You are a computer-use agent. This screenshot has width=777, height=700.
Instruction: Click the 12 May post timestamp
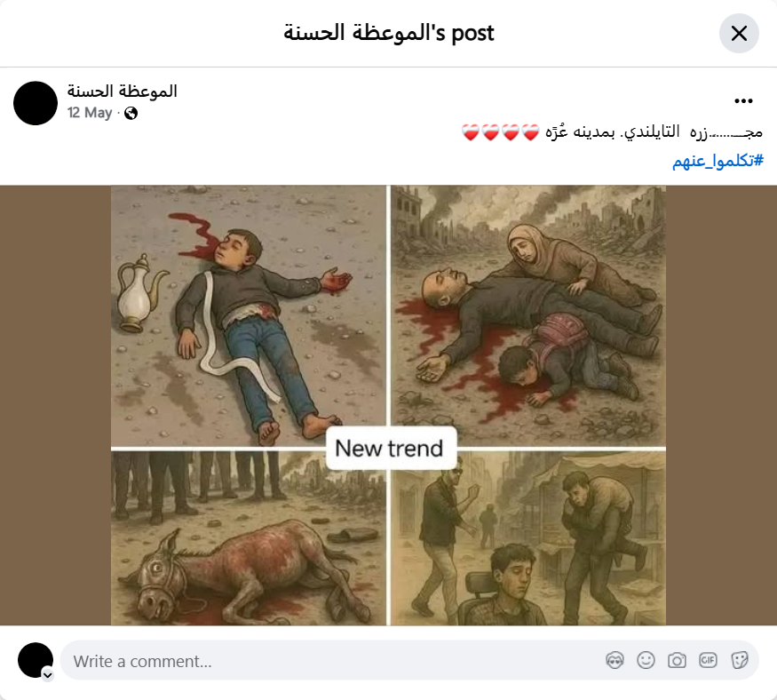pos(90,113)
